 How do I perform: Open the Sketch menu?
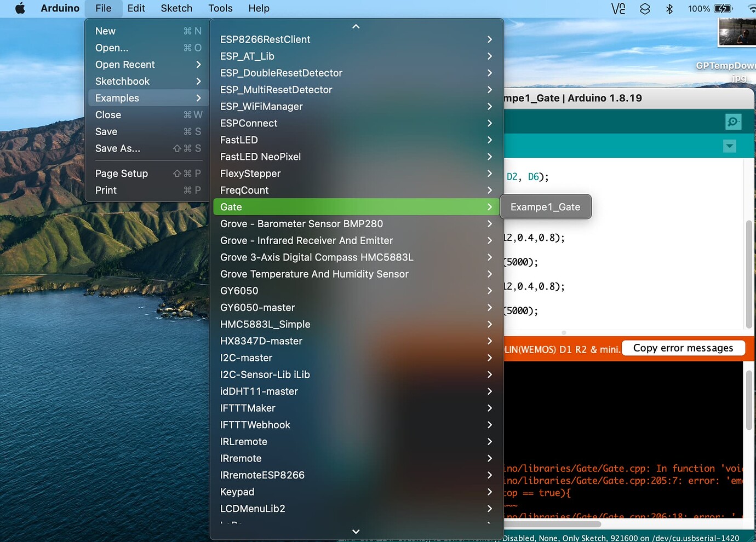176,8
